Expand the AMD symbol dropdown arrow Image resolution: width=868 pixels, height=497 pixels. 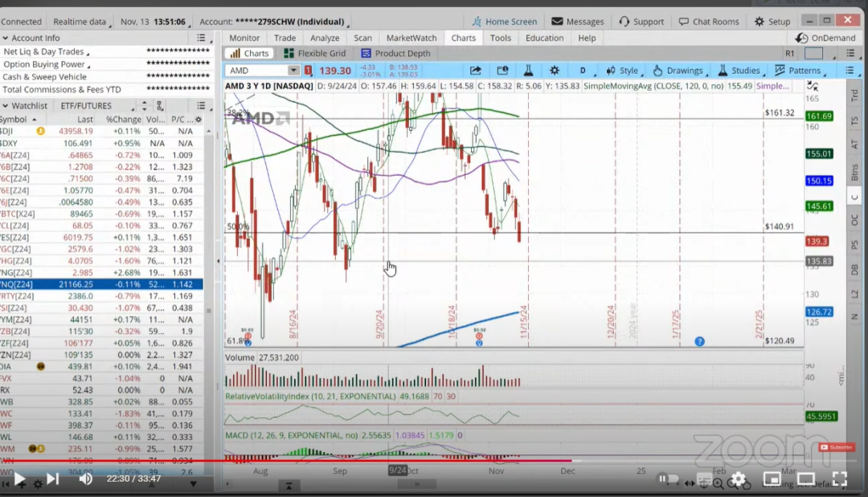(x=293, y=70)
